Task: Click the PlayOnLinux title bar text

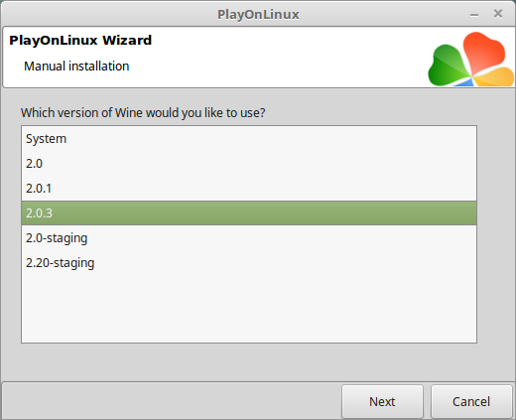Action: coord(258,14)
